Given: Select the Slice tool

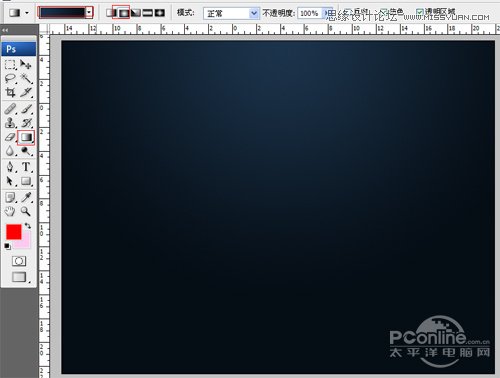Looking at the screenshot, I should coord(26,92).
